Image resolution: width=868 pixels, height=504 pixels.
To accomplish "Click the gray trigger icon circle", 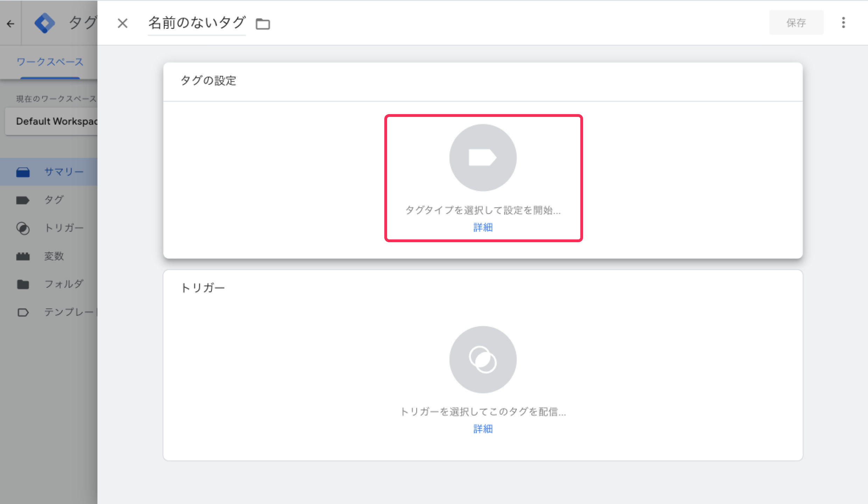I will point(483,359).
